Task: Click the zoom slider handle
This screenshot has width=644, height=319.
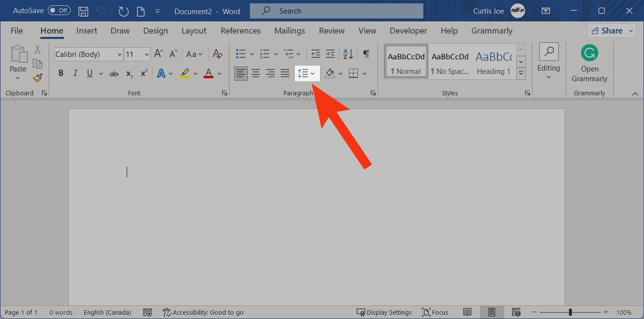Action: [x=570, y=312]
